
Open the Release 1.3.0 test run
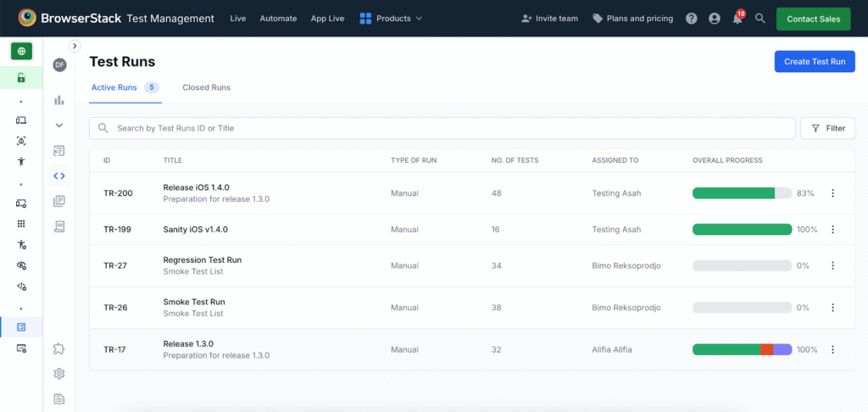pyautogui.click(x=188, y=344)
